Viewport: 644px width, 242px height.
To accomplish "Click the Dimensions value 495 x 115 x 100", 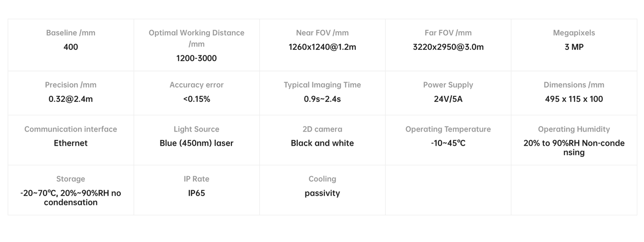I will click(x=574, y=99).
